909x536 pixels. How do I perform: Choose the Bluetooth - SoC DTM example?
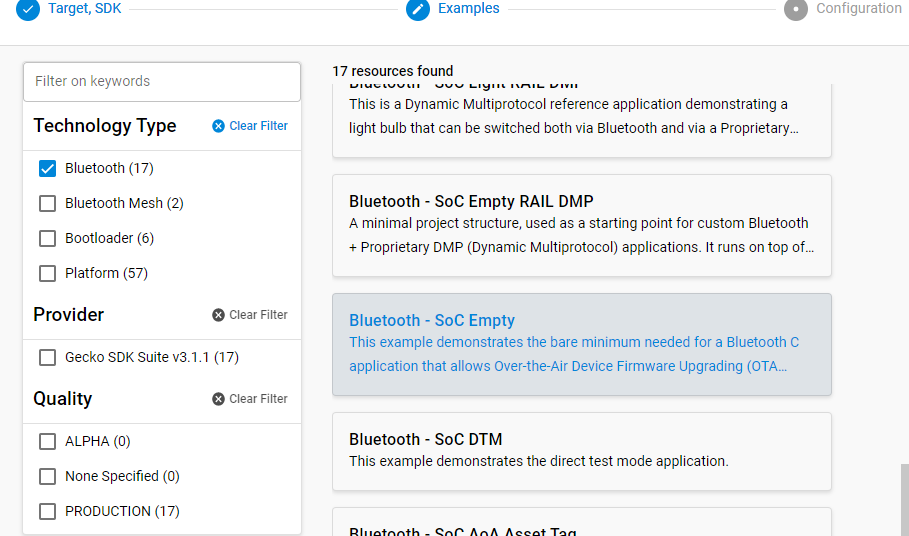581,450
